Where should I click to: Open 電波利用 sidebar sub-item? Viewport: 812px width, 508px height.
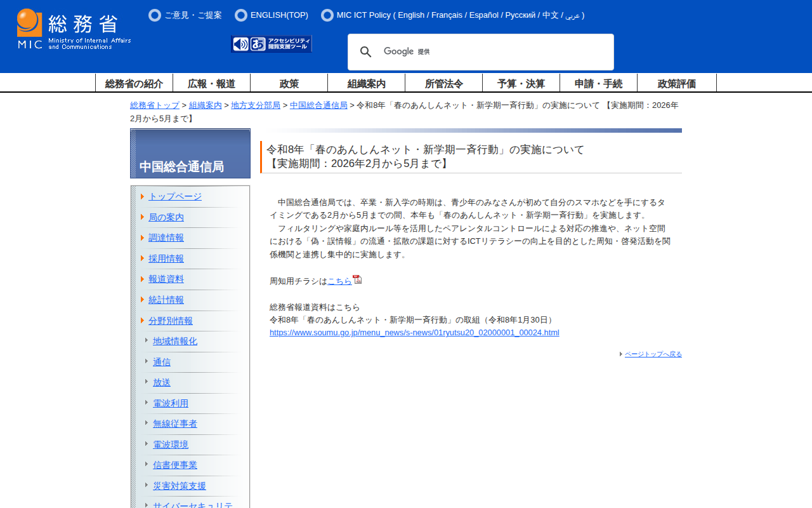170,403
